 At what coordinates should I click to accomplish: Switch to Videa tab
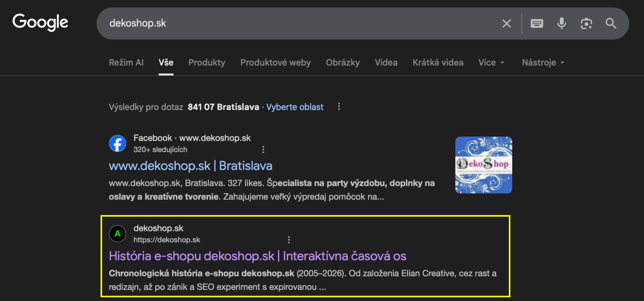pos(386,63)
